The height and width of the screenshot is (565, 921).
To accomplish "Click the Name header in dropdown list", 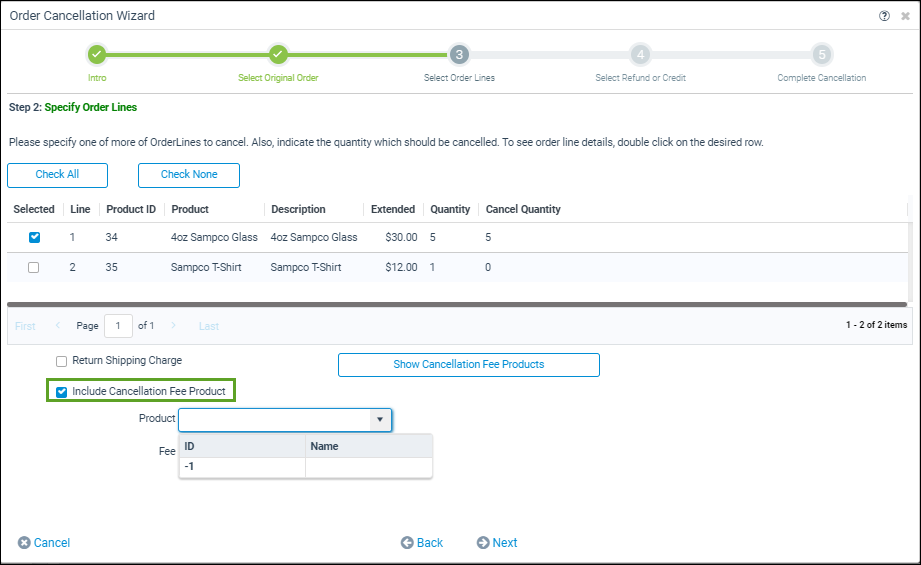I will point(369,446).
